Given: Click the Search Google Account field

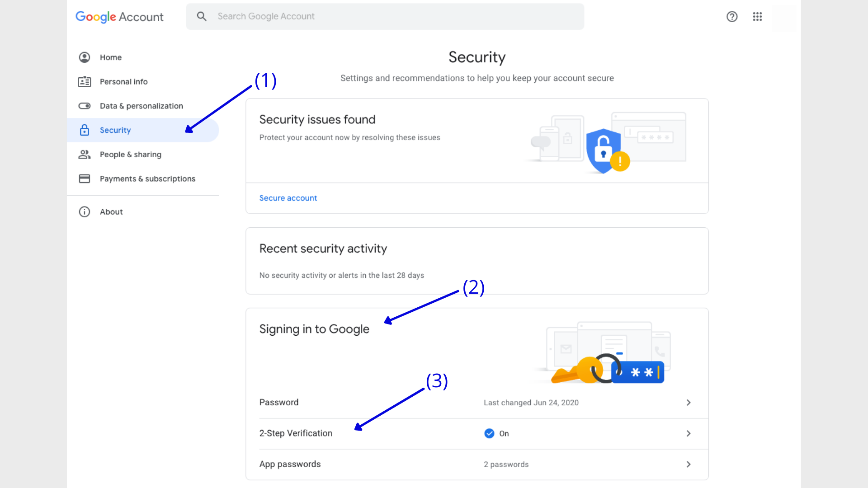Looking at the screenshot, I should 385,16.
